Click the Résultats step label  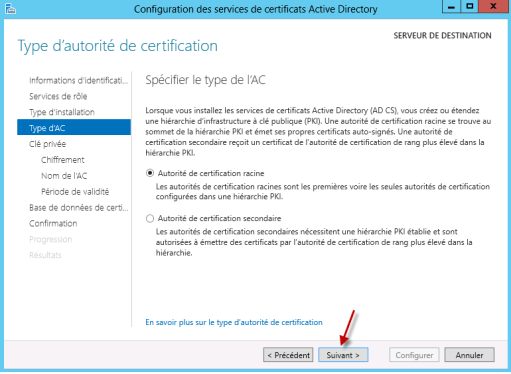[x=45, y=255]
